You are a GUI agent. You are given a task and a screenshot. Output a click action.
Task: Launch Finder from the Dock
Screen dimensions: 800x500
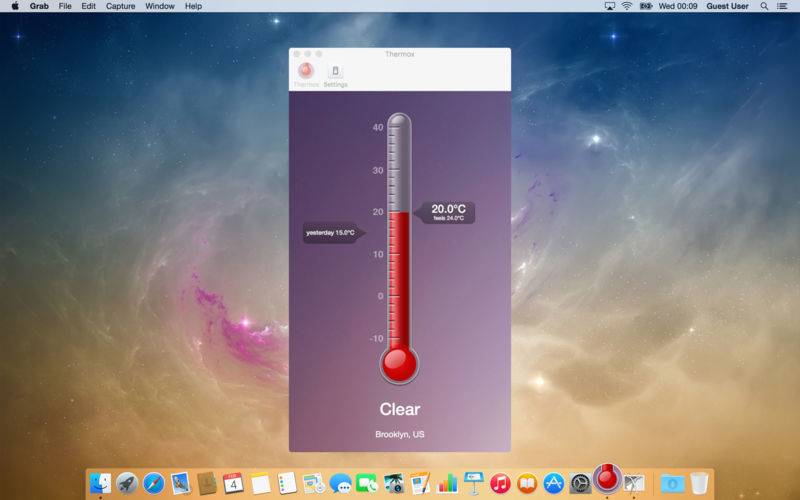100,483
